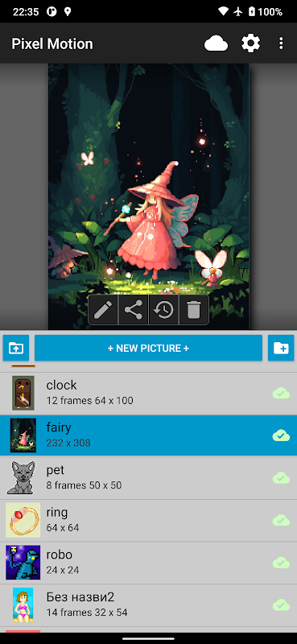Tap the airplane mode icon in the status bar
Image resolution: width=297 pixels, height=644 pixels.
click(238, 12)
